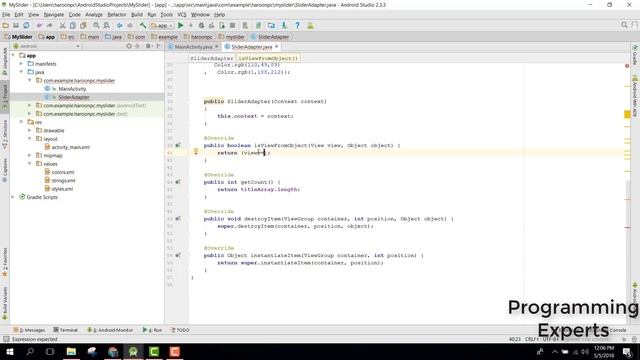
Task: Select SliderAdapter in project tree
Action: click(73, 97)
